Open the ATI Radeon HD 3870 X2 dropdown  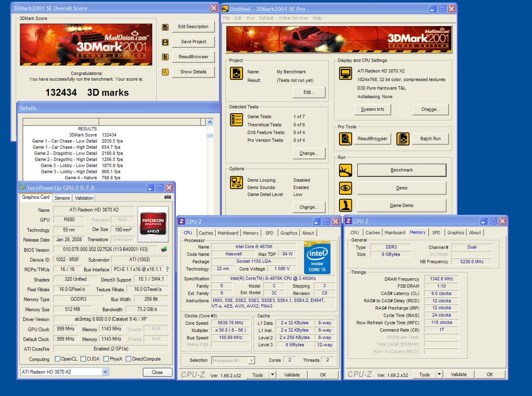[x=105, y=372]
